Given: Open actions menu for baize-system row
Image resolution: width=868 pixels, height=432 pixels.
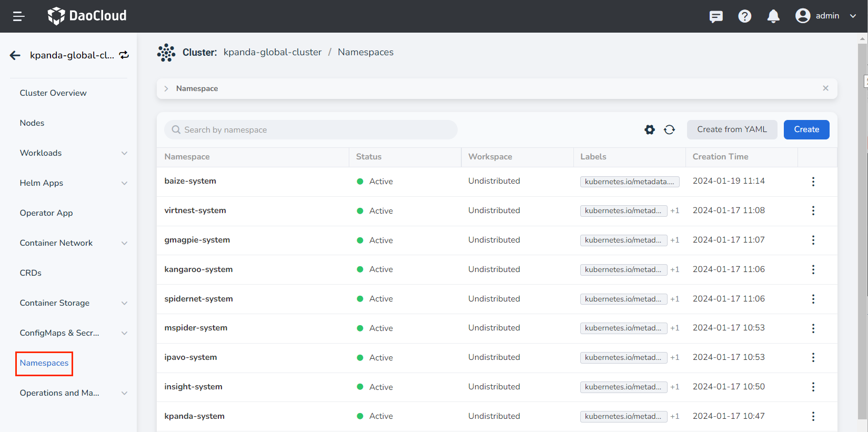Looking at the screenshot, I should [813, 182].
